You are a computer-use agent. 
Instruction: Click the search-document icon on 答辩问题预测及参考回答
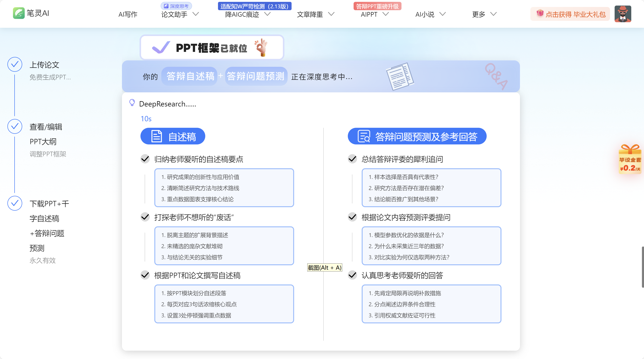coord(364,136)
